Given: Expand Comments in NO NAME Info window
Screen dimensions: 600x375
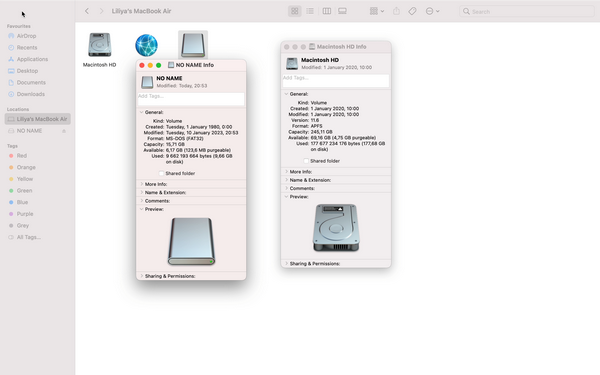Looking at the screenshot, I should pyautogui.click(x=142, y=201).
